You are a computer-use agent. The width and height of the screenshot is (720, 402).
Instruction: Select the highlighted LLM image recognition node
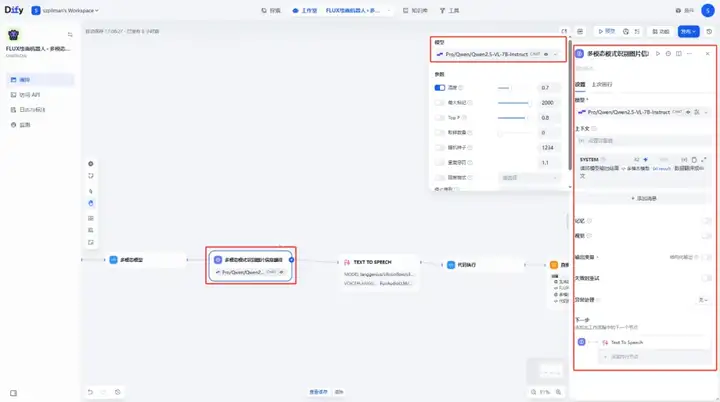coord(251,266)
